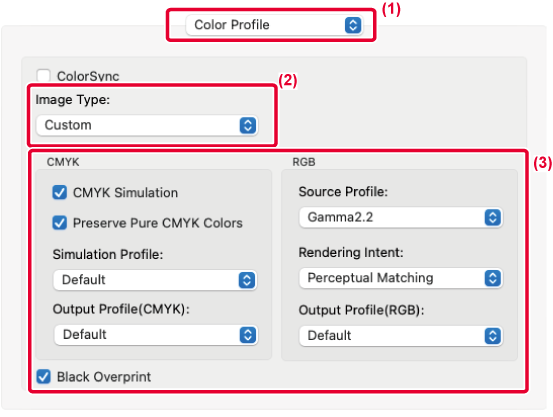The height and width of the screenshot is (417, 553).
Task: Open the Output Profile(CMYK) dropdown
Action: 156,335
